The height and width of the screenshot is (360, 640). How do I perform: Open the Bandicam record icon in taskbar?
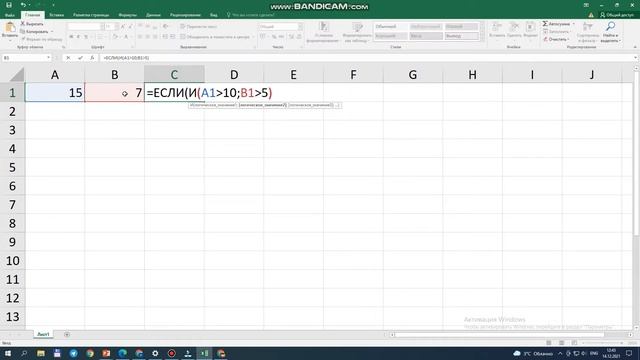tap(171, 353)
